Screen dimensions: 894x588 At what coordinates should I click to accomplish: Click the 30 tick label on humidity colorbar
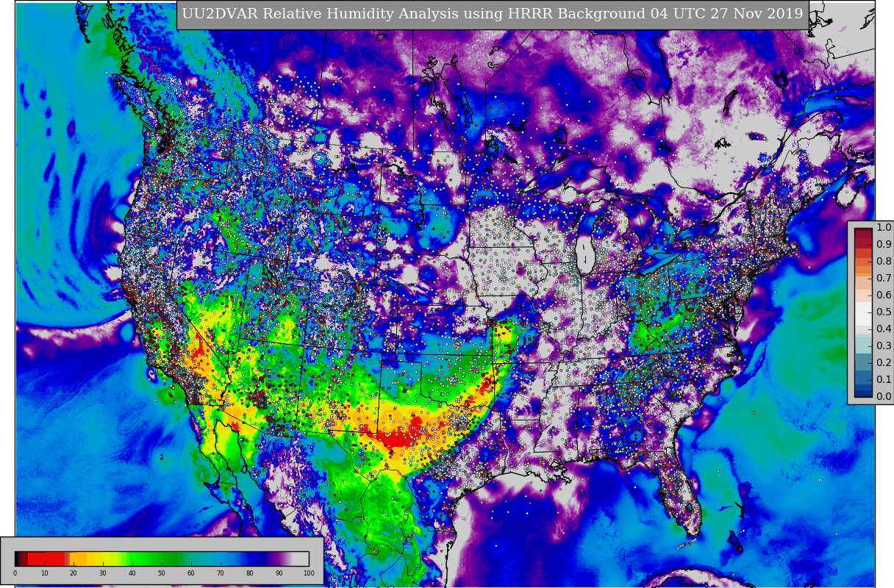[103, 573]
